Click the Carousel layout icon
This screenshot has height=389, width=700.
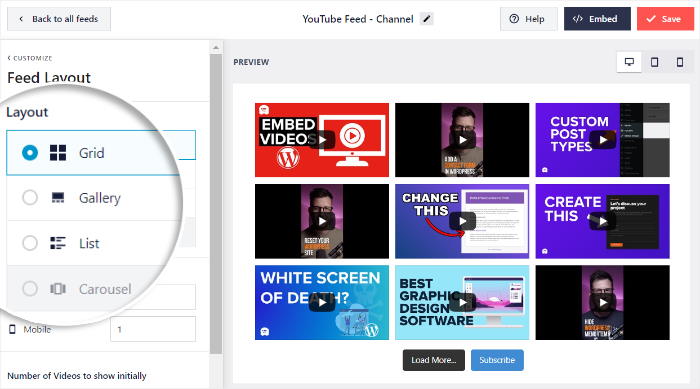click(x=58, y=289)
